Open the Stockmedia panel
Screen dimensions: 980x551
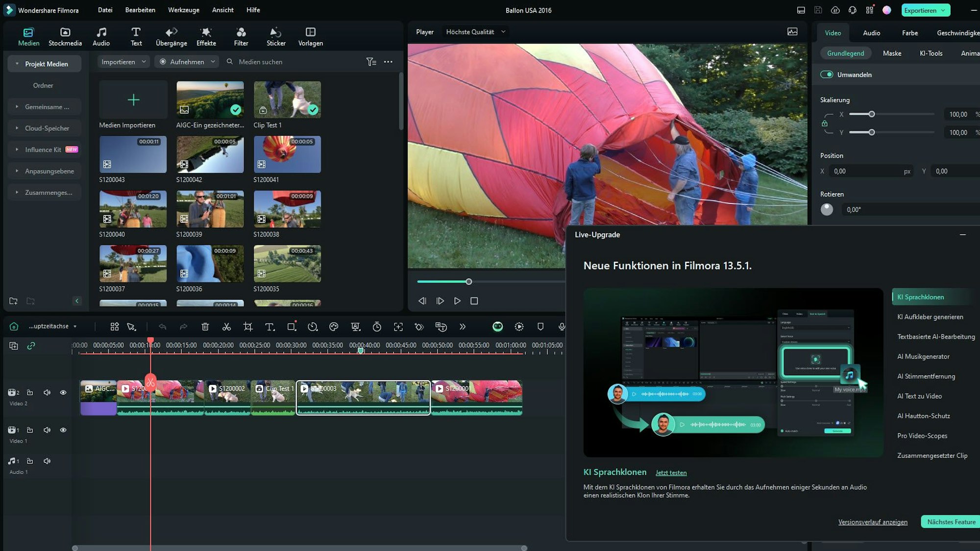click(x=65, y=36)
